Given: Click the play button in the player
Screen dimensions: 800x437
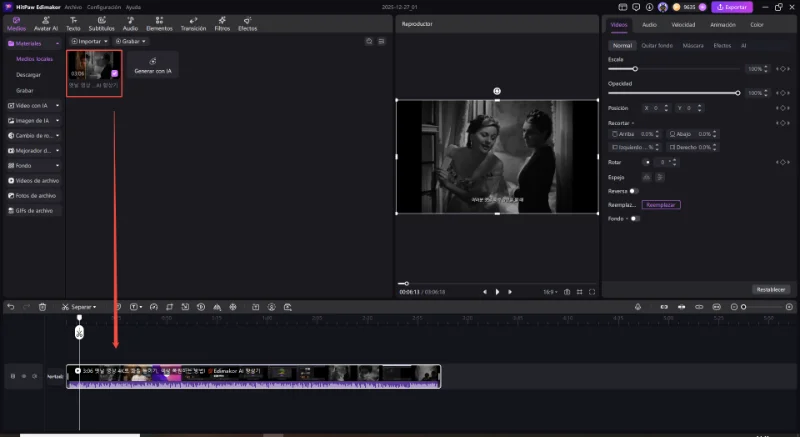Looking at the screenshot, I should (x=497, y=292).
